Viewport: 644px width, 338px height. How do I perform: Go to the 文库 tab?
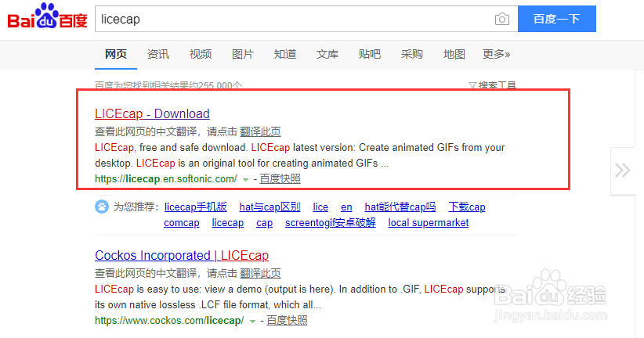(x=327, y=54)
